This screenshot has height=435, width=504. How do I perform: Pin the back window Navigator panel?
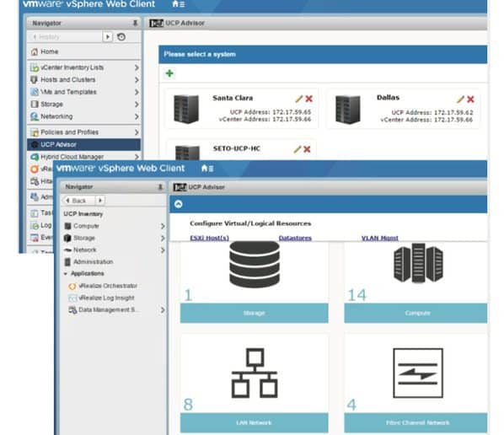click(135, 23)
